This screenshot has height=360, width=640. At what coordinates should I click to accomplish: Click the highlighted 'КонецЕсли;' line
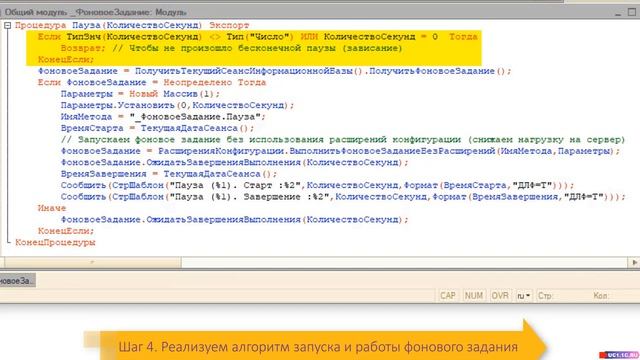pos(66,60)
